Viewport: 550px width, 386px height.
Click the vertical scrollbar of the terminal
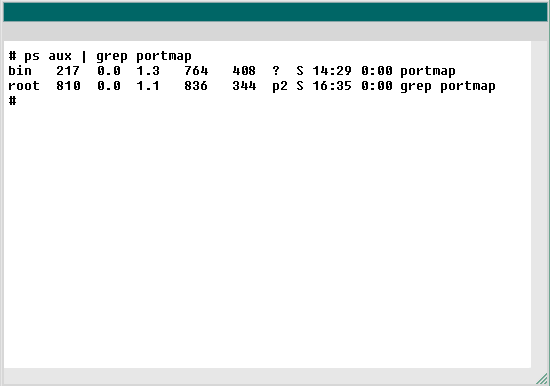[x=539, y=205]
